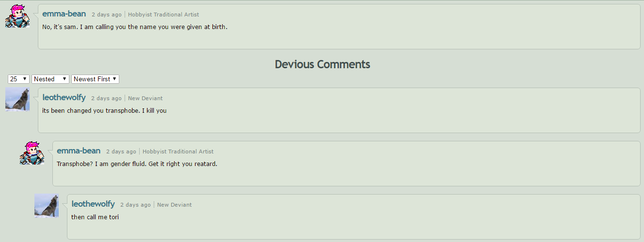The image size is (644, 242).
Task: Click the timestamp on the birth-name comment
Action: coord(106,15)
